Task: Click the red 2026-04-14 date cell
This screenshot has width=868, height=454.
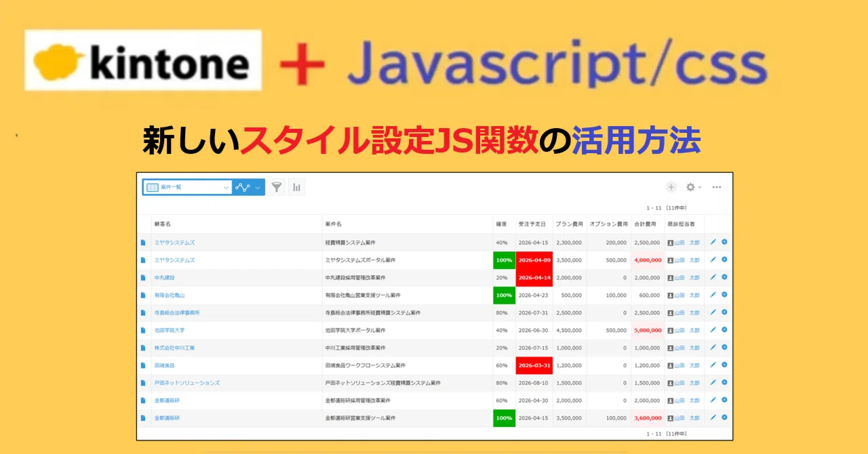Action: pyautogui.click(x=534, y=278)
